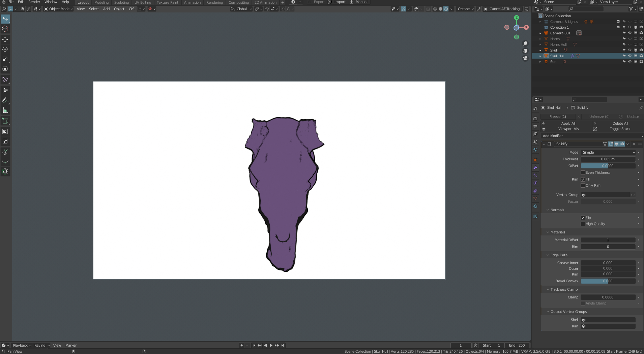This screenshot has width=644, height=354.
Task: Toggle Skull Hull viewport visibility eye
Action: [x=630, y=56]
